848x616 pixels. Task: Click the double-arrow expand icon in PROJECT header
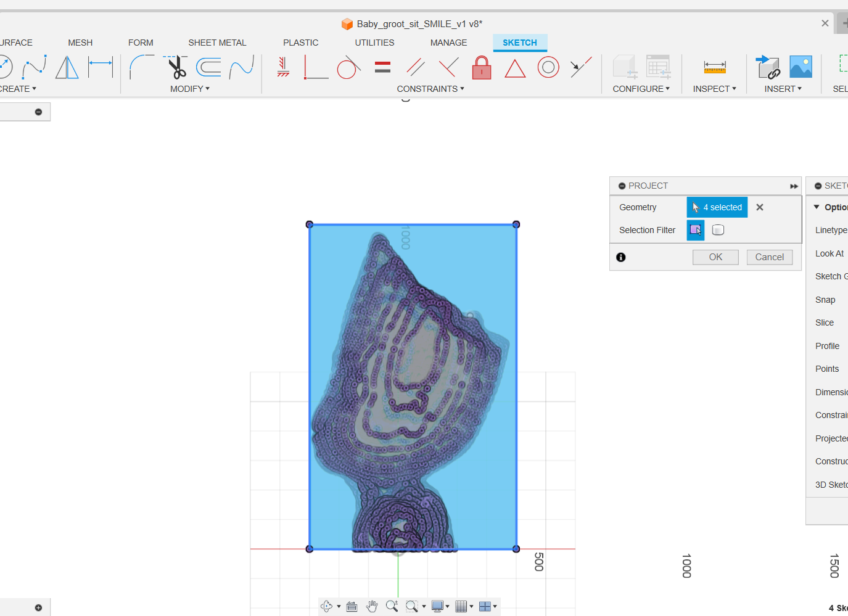794,186
